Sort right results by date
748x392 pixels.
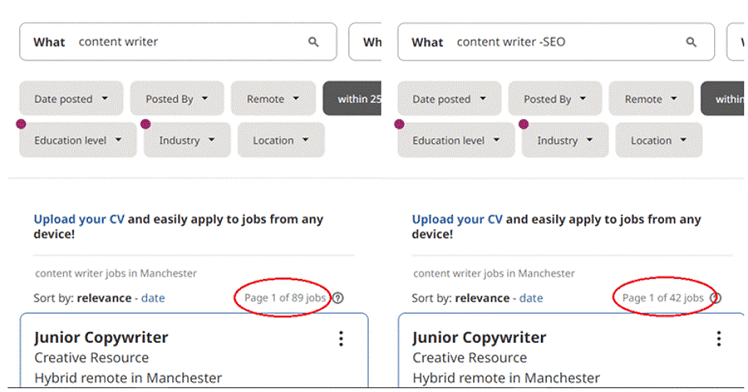531,298
